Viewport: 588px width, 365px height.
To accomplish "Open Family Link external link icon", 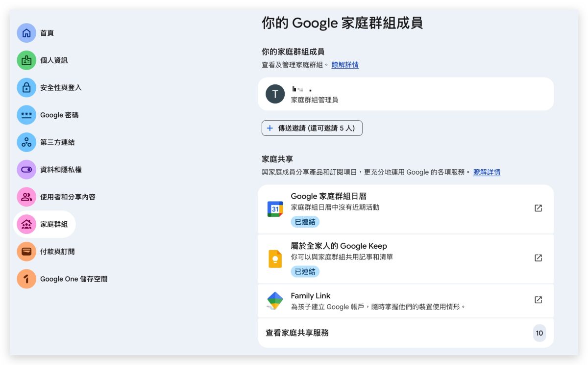I will coord(538,300).
